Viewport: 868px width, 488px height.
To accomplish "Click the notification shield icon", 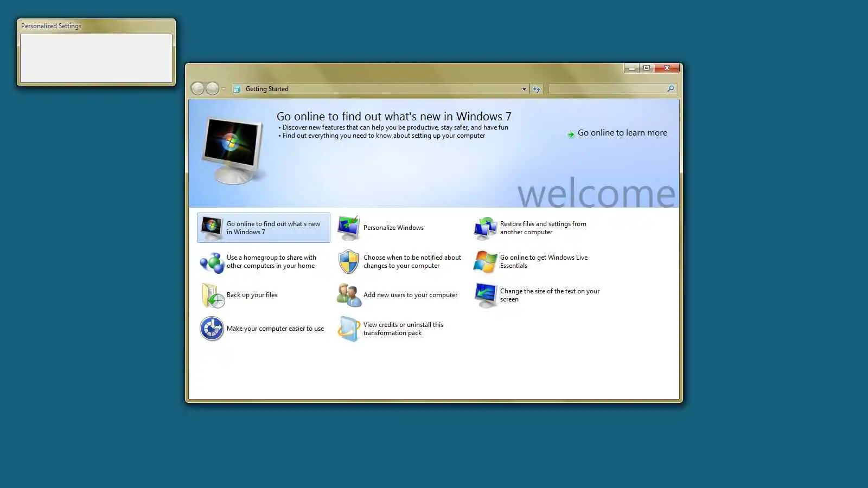I will [x=348, y=262].
